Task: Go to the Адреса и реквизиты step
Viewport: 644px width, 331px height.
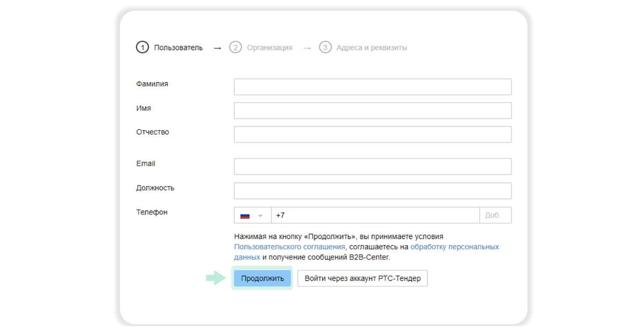Action: (x=371, y=48)
